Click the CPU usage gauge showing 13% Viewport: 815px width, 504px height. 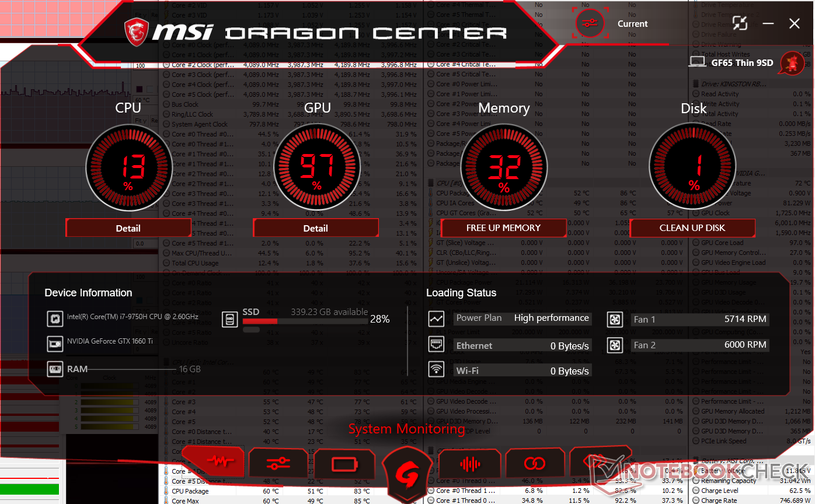click(128, 169)
